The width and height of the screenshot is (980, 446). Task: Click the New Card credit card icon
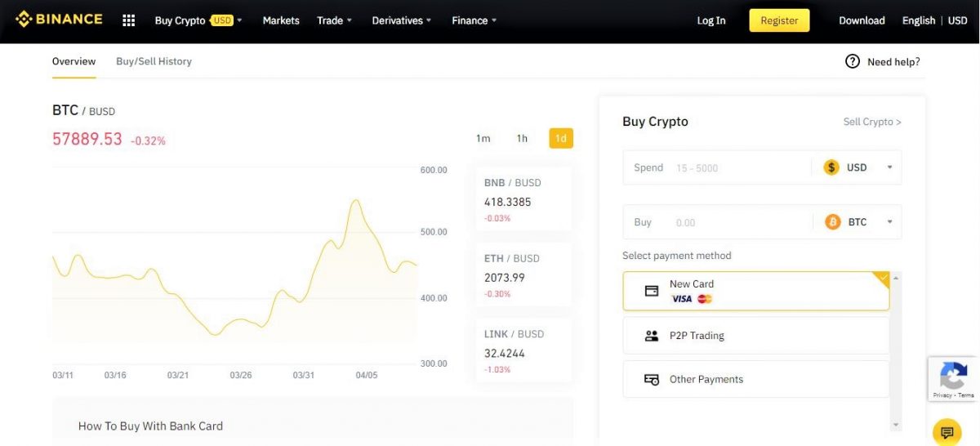tap(652, 291)
